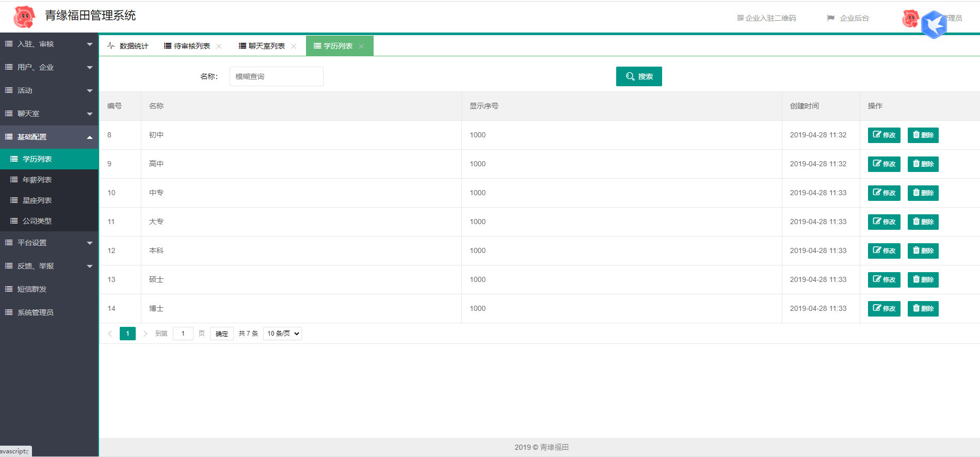Open 年薪列表 in the sidebar
The width and height of the screenshot is (980, 457).
click(x=49, y=180)
